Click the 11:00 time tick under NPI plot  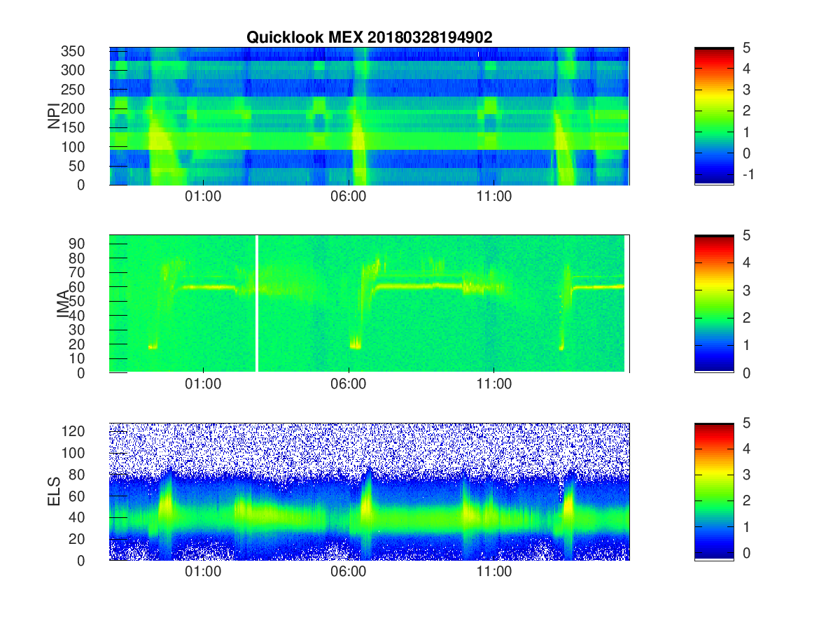[494, 197]
